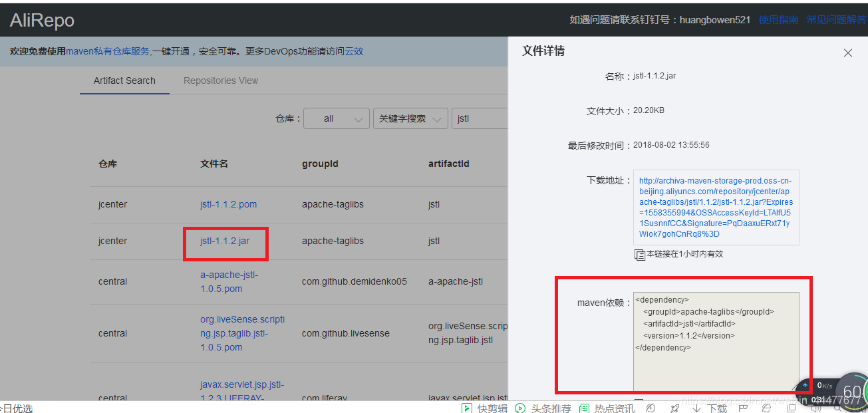
Task: Open the 关键字搜索 search type dropdown
Action: pyautogui.click(x=410, y=118)
